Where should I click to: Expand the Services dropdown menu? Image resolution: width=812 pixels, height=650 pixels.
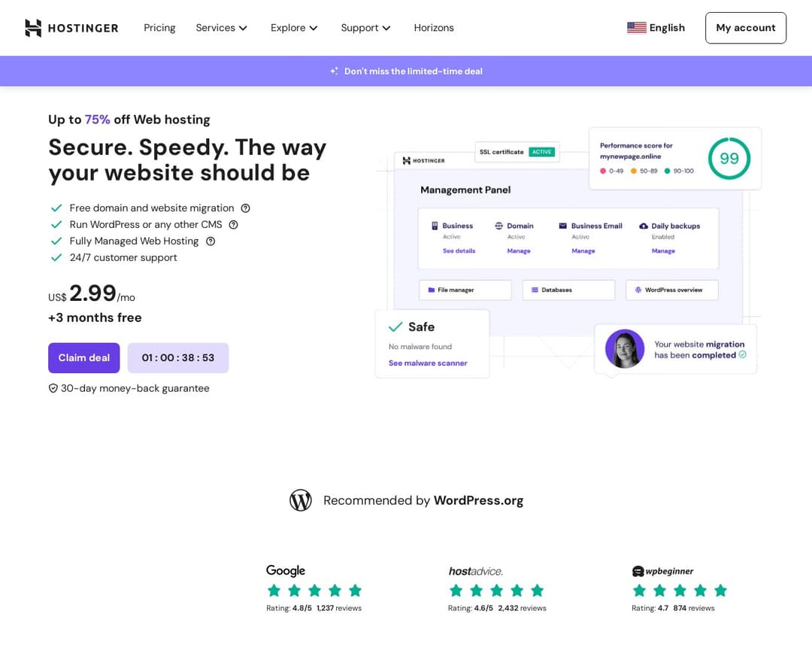tap(221, 28)
